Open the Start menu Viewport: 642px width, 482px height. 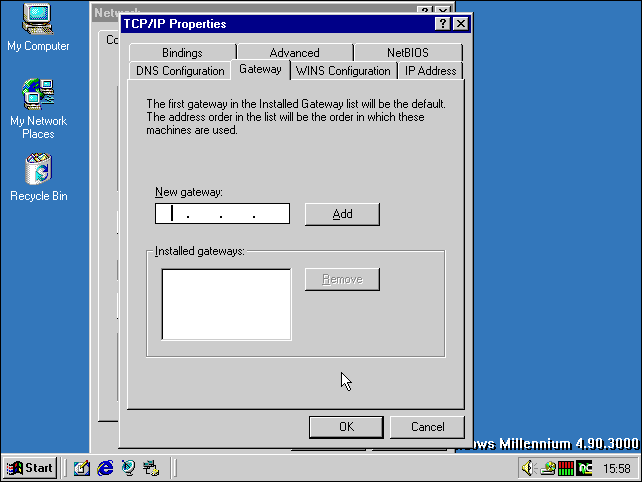pos(30,468)
